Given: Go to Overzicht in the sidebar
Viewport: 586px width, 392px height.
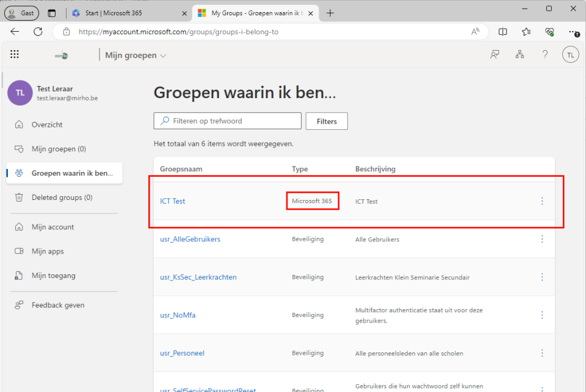Looking at the screenshot, I should click(47, 124).
